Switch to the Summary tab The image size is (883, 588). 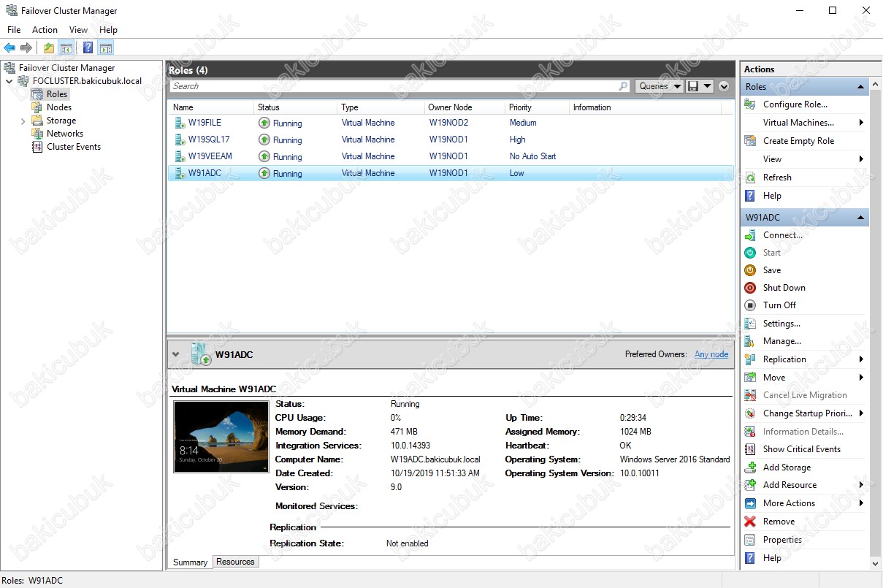190,562
